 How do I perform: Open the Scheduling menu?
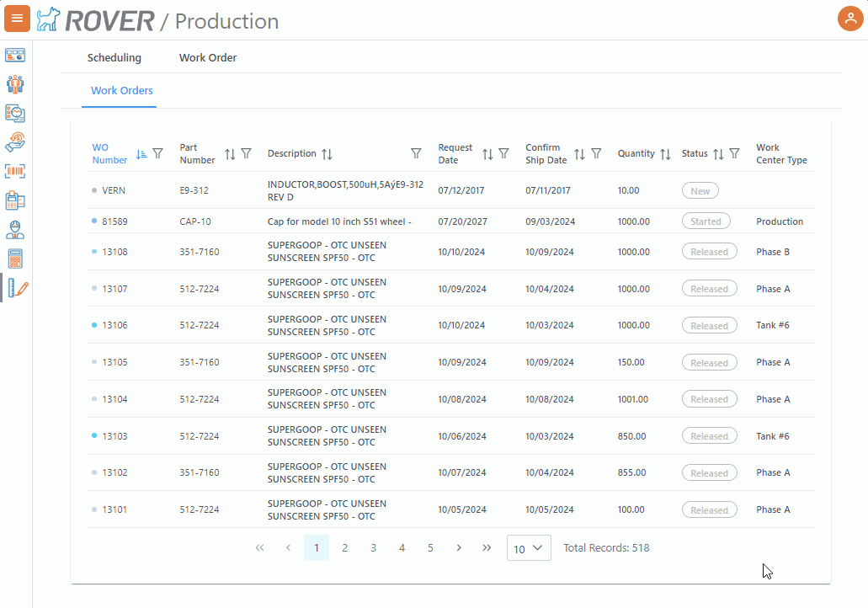(114, 58)
